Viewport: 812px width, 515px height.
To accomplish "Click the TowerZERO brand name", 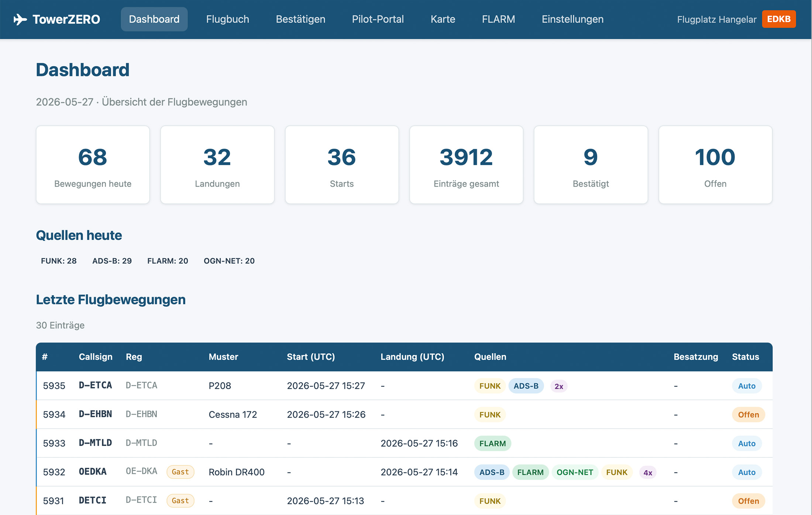I will [66, 19].
